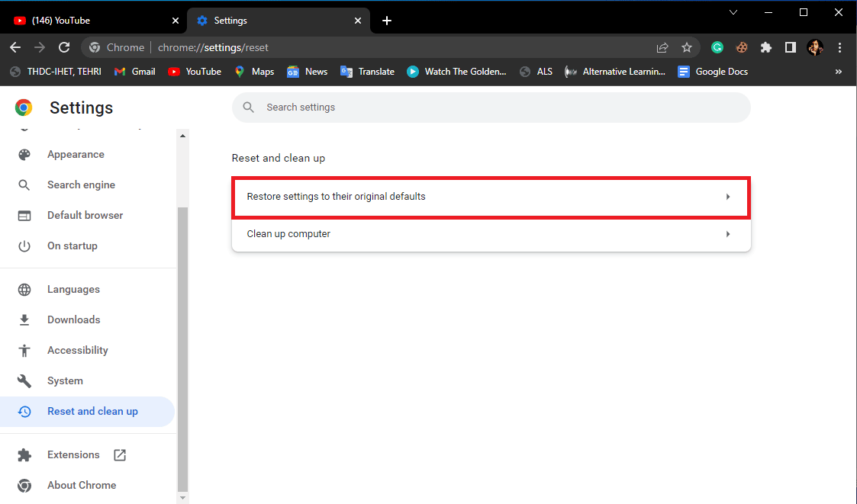Expand the arrow on Restore settings row
The image size is (857, 504).
point(728,197)
